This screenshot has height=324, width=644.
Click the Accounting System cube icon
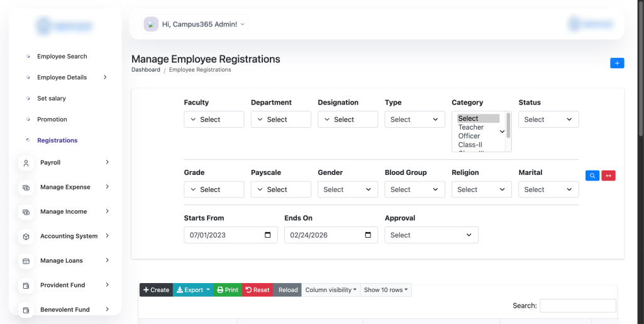coord(26,237)
